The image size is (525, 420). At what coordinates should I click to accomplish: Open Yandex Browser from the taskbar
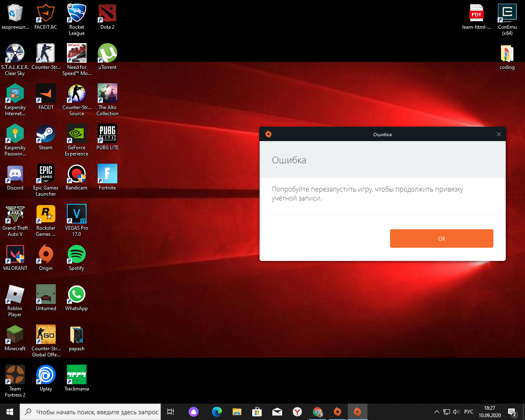coord(297,412)
